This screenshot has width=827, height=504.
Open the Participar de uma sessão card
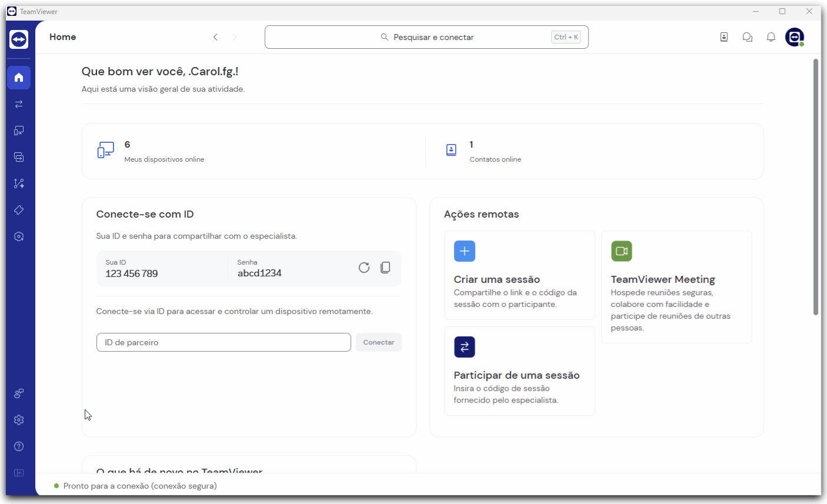[519, 371]
